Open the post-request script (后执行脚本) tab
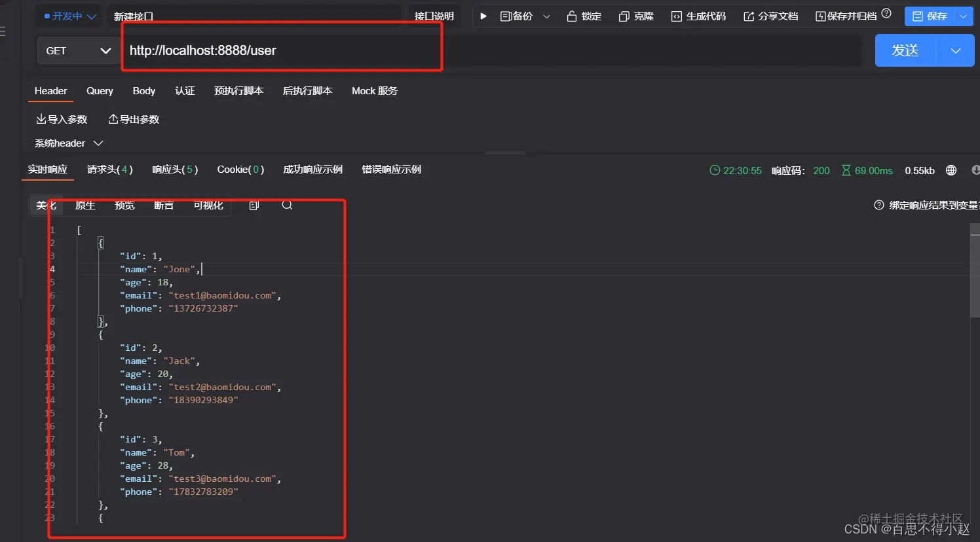Image resolution: width=980 pixels, height=542 pixels. tap(307, 91)
